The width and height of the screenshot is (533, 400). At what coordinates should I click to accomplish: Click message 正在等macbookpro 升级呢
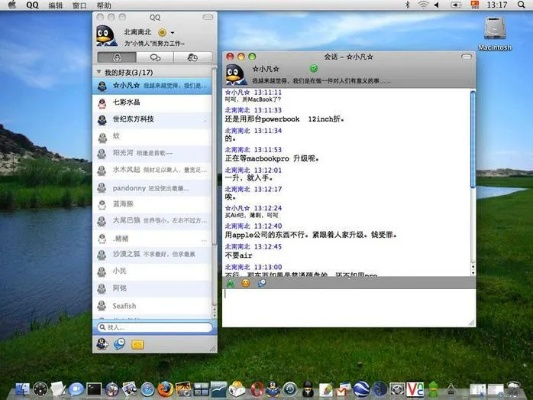point(272,158)
